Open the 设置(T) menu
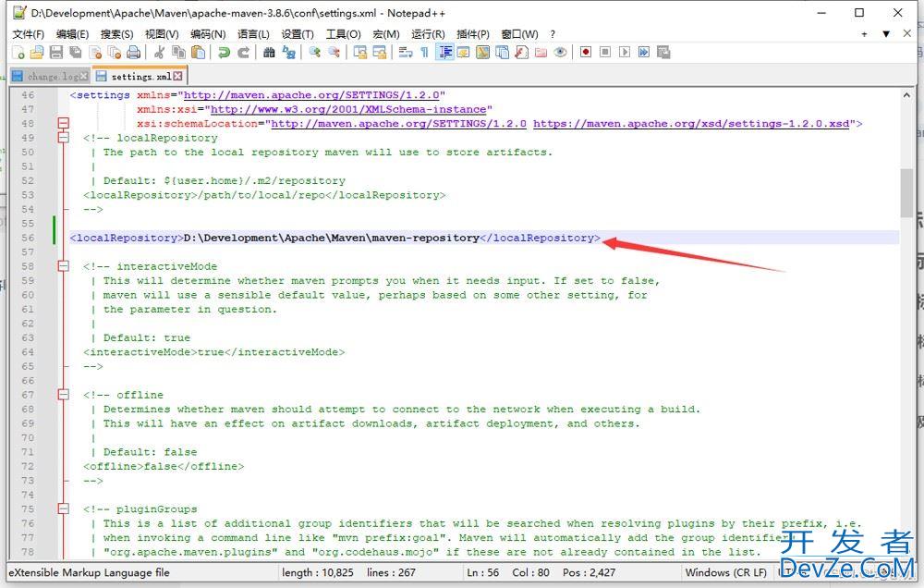The height and width of the screenshot is (588, 924). [x=298, y=34]
